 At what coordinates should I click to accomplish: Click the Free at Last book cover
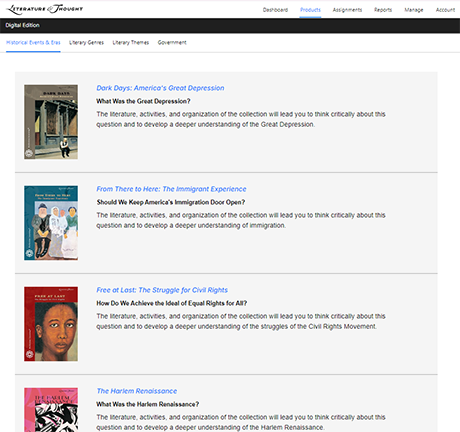tap(51, 324)
